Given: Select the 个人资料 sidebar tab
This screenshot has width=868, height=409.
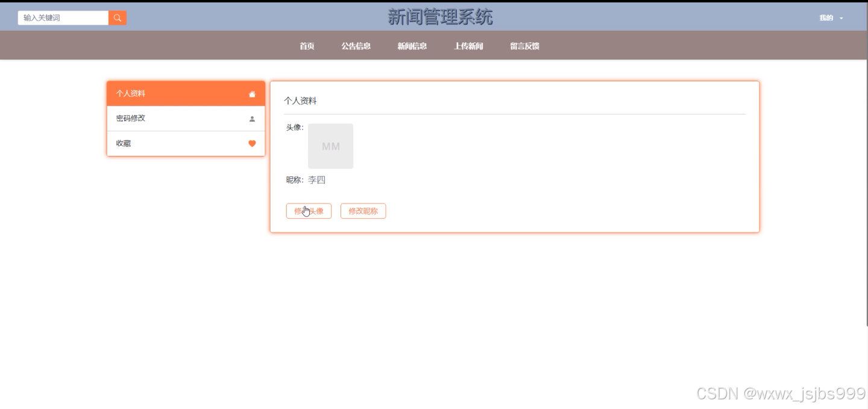Looking at the screenshot, I should (186, 93).
